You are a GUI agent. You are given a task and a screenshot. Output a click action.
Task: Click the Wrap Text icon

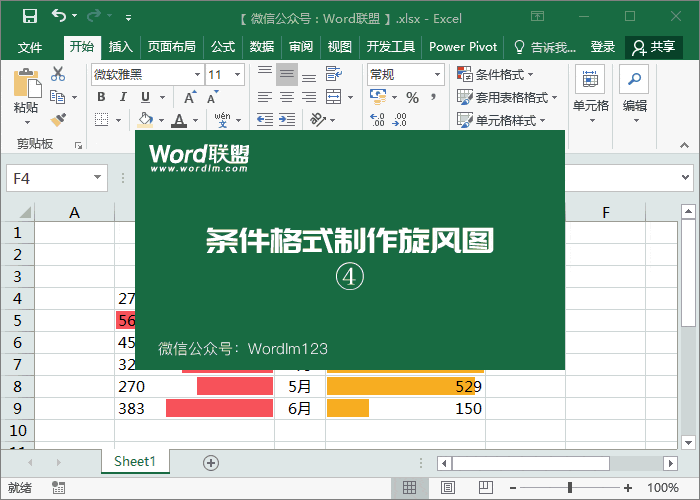tap(333, 74)
